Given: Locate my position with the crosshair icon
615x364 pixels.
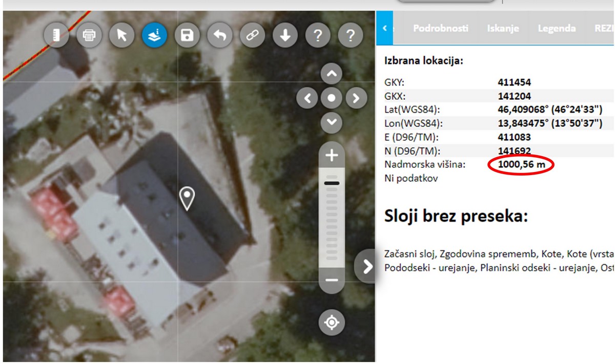Looking at the screenshot, I should pos(332,323).
